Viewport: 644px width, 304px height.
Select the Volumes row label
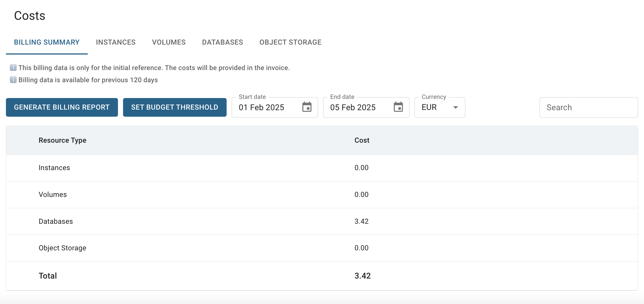tap(53, 194)
